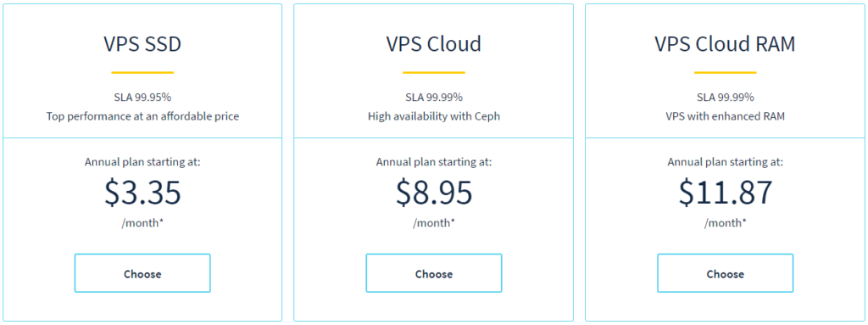Click SLA 99.99% in the VPS Cloud RAM card
The image size is (868, 325).
click(x=726, y=97)
